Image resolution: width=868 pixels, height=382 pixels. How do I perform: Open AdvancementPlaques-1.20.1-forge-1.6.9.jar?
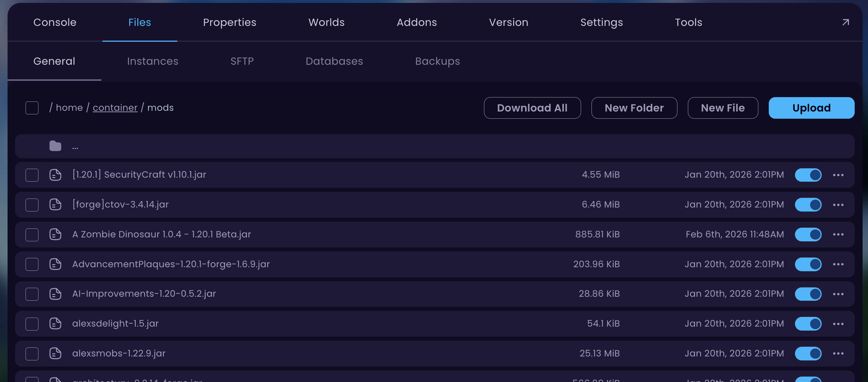point(171,264)
